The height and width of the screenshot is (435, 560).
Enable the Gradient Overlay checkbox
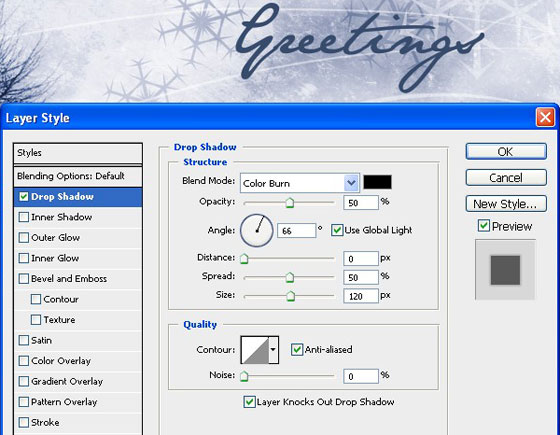(x=24, y=381)
